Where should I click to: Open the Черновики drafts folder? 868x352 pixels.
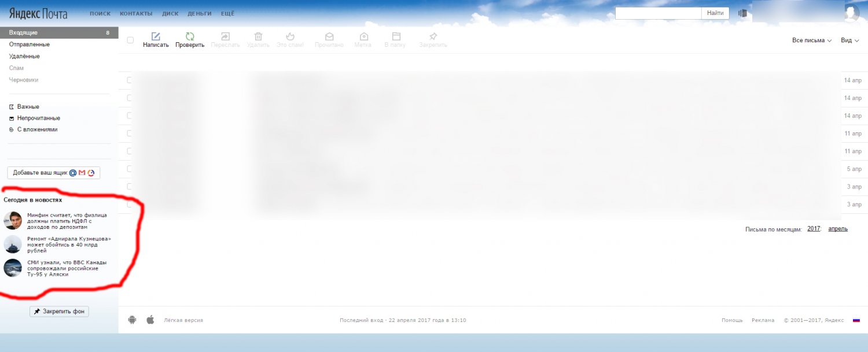24,80
